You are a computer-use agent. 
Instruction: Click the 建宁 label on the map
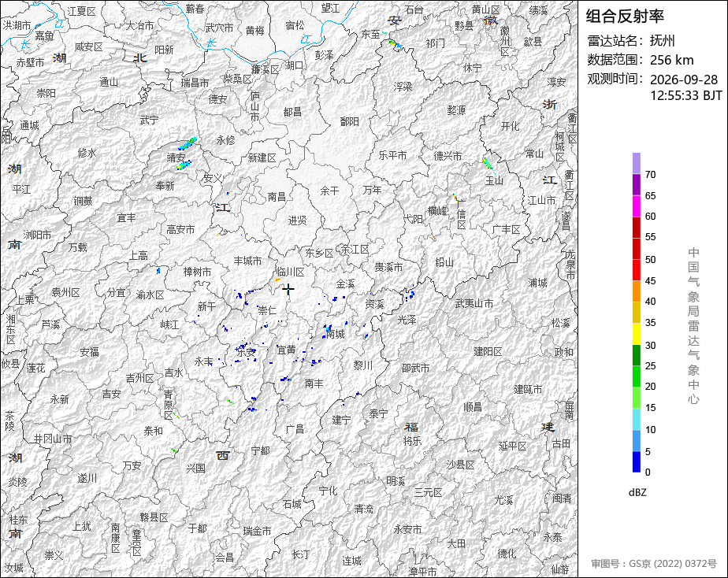tap(341, 420)
